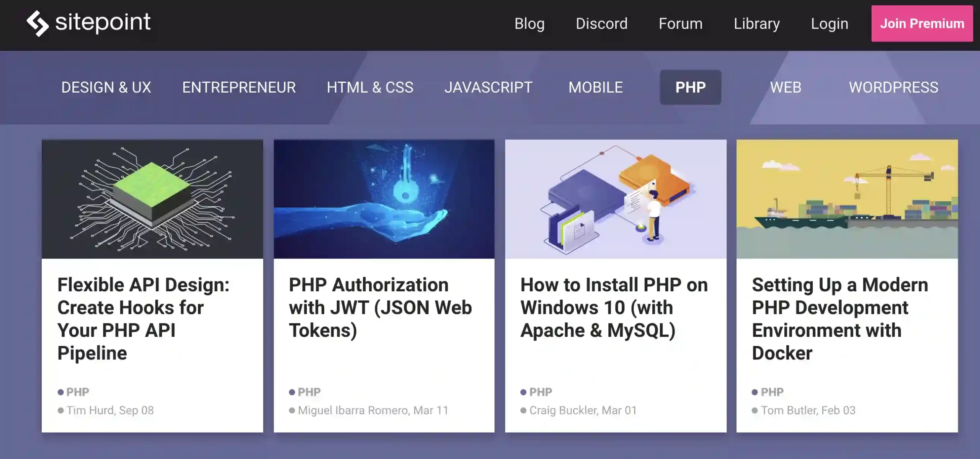Click the Login link

tap(830, 24)
